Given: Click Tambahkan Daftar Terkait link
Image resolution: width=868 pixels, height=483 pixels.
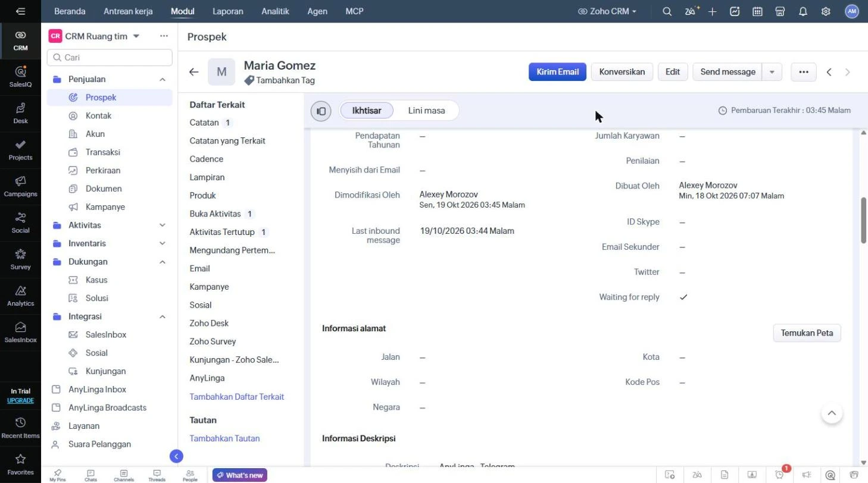Looking at the screenshot, I should 237,397.
